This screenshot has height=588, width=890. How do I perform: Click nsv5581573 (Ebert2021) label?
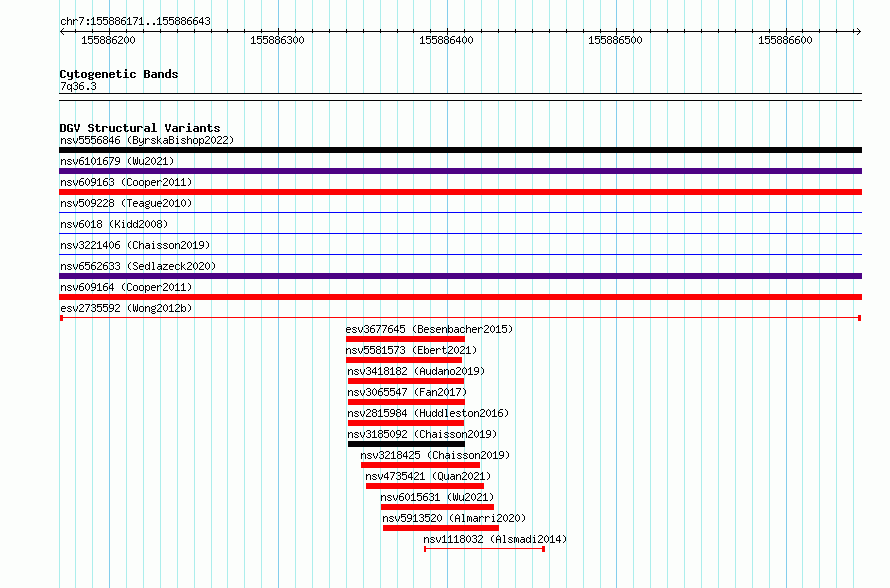point(411,350)
